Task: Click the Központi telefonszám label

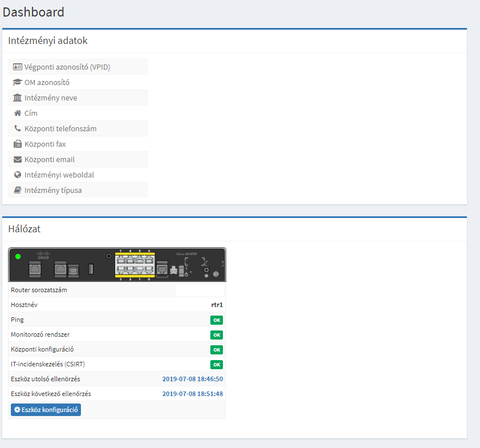Action: pyautogui.click(x=60, y=128)
